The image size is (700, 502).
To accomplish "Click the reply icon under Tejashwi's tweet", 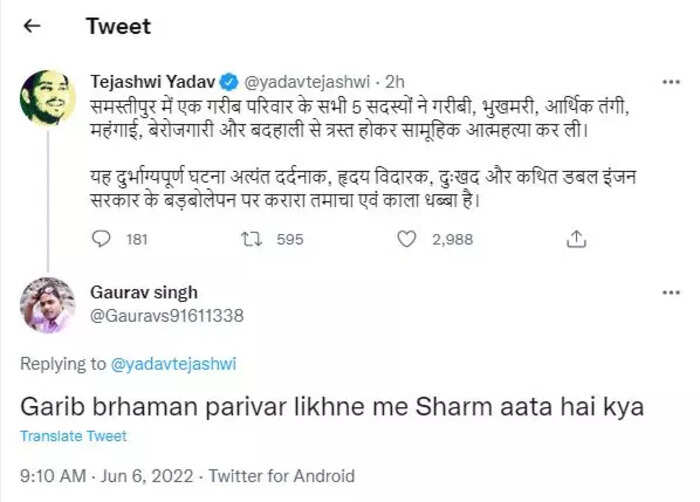I will coord(101,239).
